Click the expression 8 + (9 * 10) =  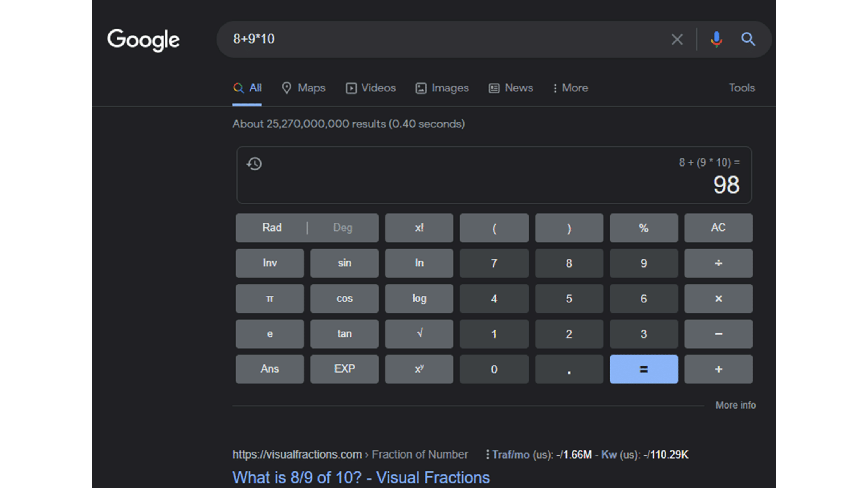(709, 163)
